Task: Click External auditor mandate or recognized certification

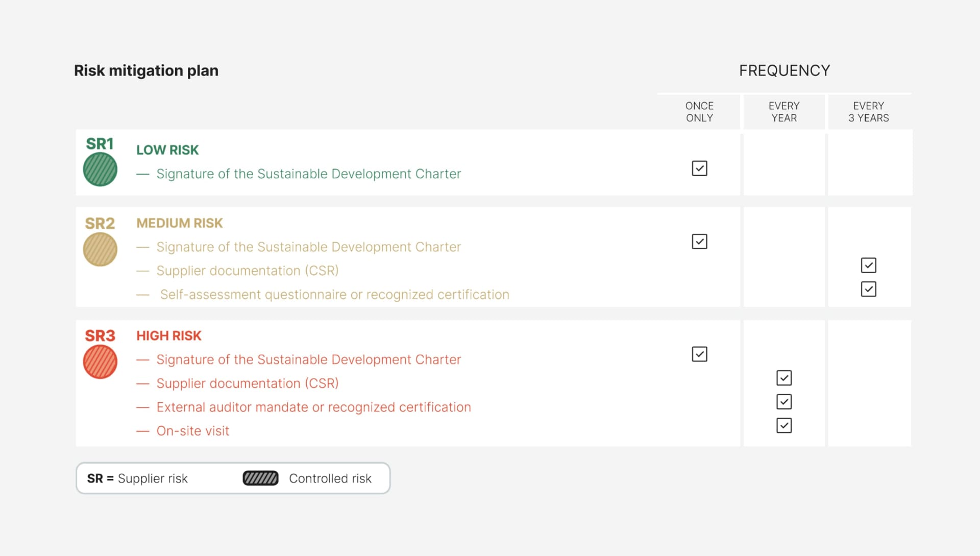Action: [313, 407]
